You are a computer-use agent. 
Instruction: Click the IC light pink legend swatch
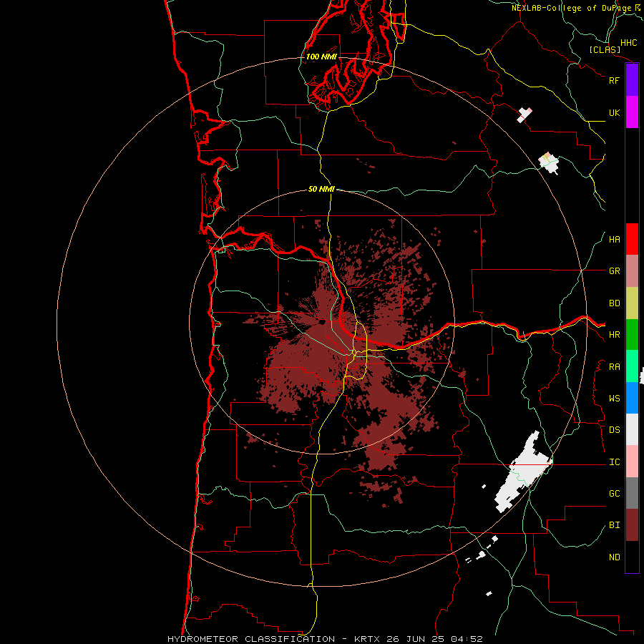point(632,462)
